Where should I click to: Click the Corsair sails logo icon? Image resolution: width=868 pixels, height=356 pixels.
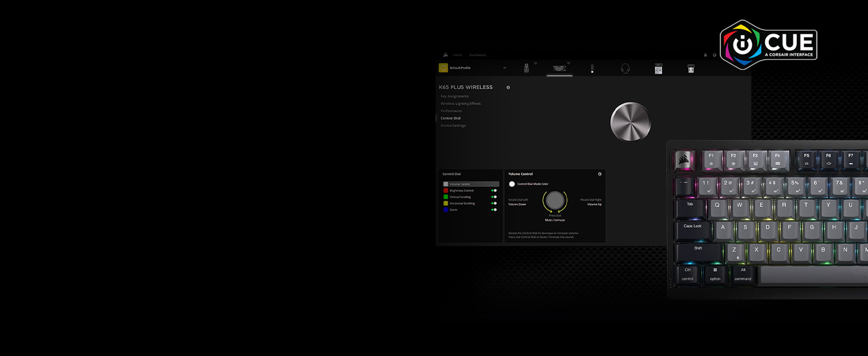tap(445, 55)
